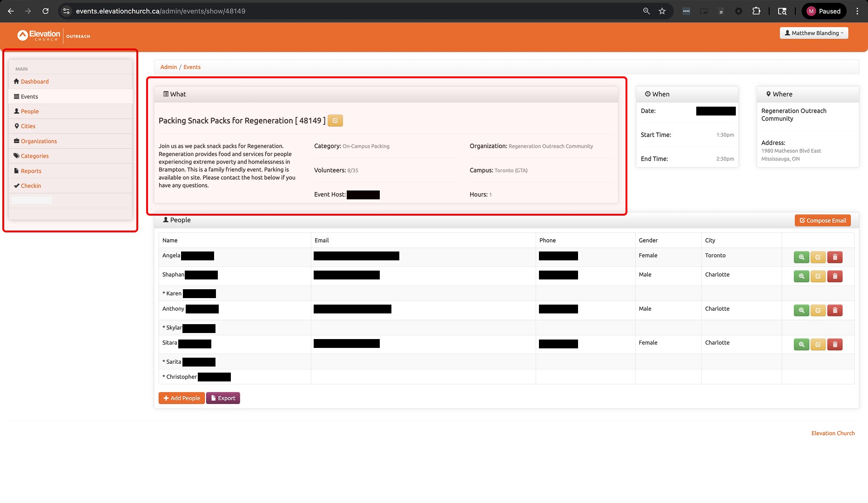Open the browser extensions puzzle icon

click(756, 11)
